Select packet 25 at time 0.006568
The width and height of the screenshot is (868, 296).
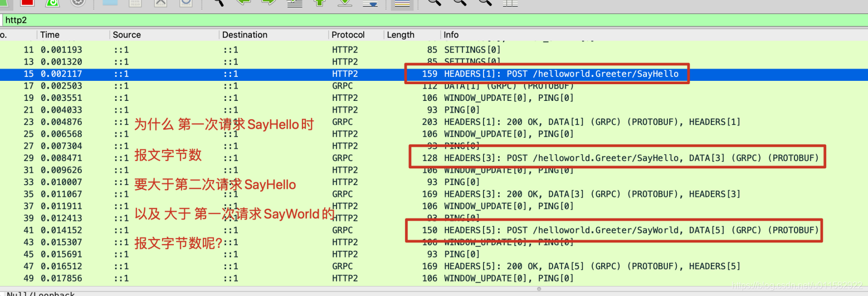click(434, 134)
